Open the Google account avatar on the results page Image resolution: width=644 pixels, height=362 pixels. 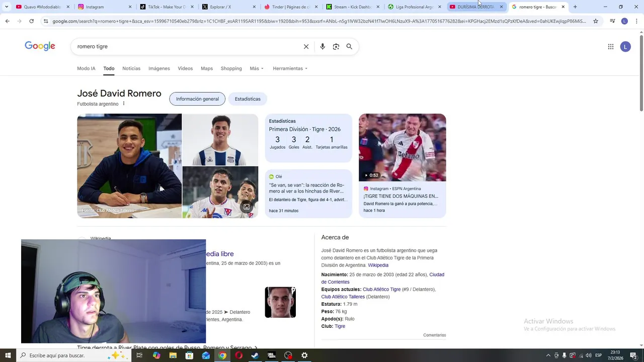coord(625,47)
